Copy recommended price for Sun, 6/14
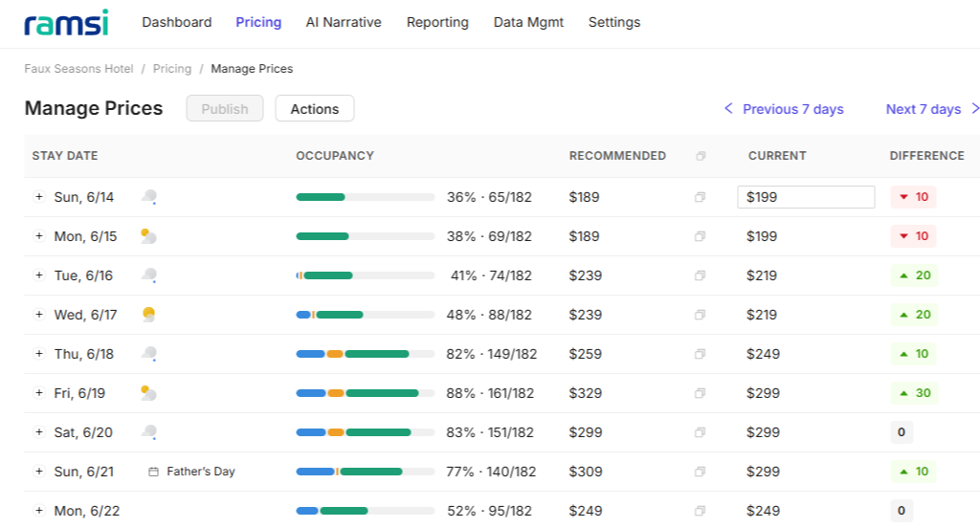Image resolution: width=980 pixels, height=528 pixels. tap(700, 197)
